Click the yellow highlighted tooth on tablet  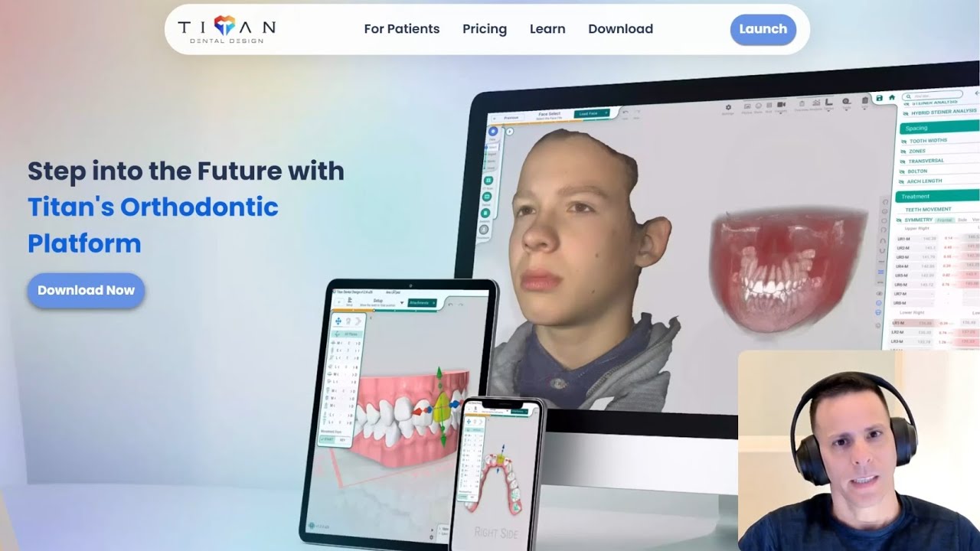443,409
